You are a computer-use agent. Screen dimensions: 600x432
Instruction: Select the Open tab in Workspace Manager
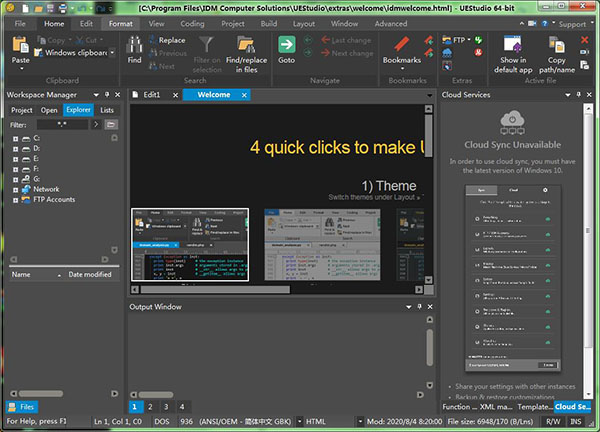click(x=49, y=110)
